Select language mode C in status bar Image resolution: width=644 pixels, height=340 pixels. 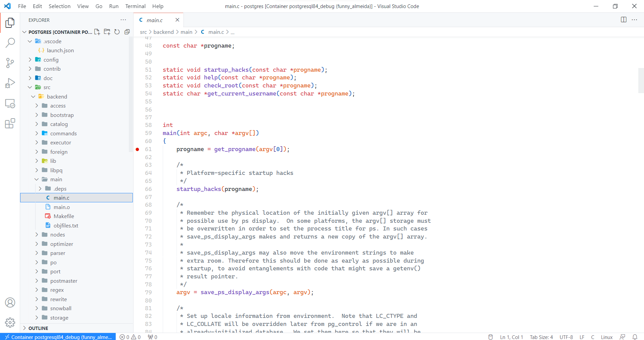pos(593,337)
